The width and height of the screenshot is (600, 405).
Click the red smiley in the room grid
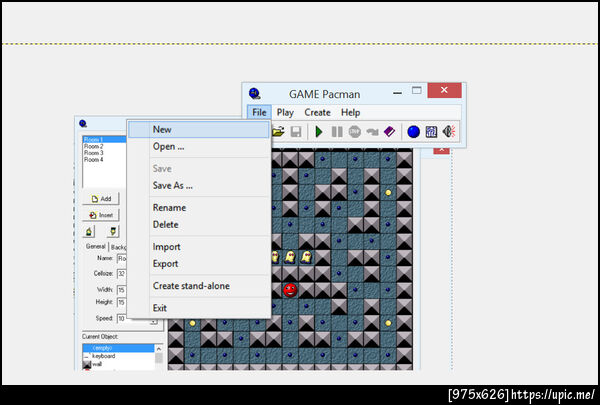coord(290,290)
